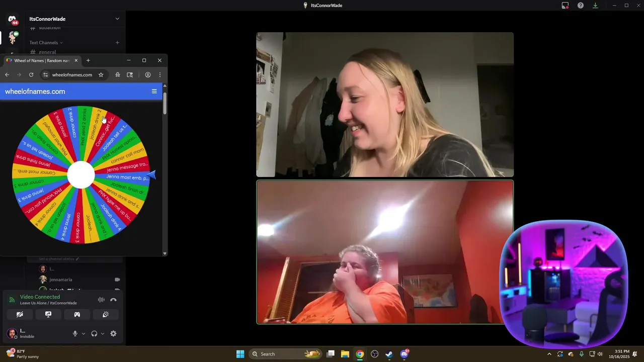Select the server avatar under Discord home
The image size is (644, 362).
tap(12, 38)
